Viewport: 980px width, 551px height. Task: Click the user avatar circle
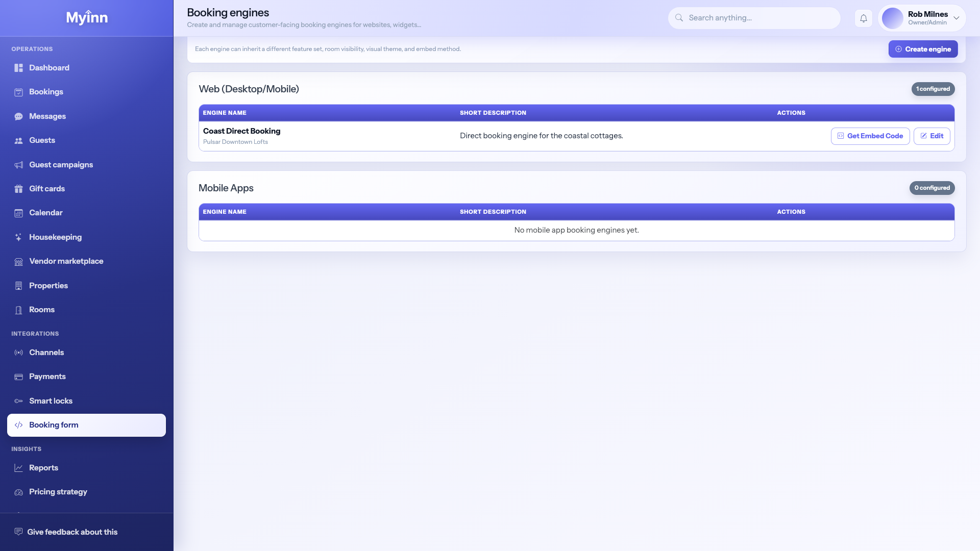pyautogui.click(x=892, y=18)
